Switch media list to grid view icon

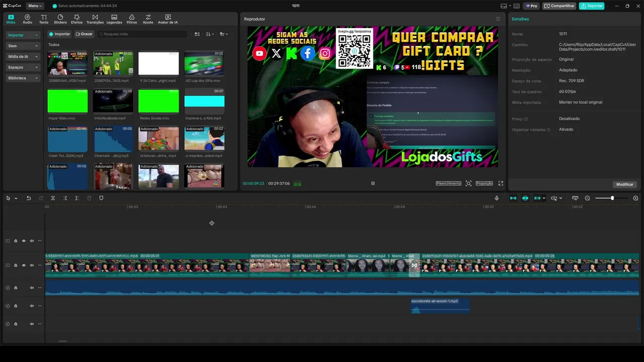pyautogui.click(x=197, y=34)
